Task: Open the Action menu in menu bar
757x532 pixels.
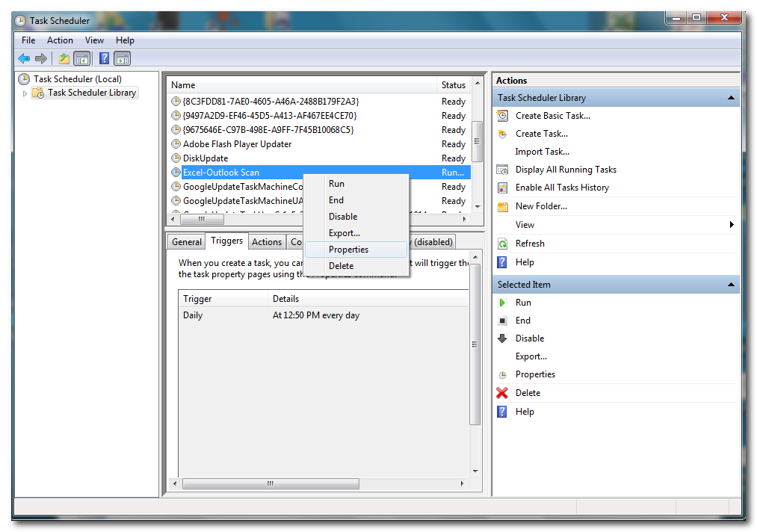Action: (x=60, y=40)
